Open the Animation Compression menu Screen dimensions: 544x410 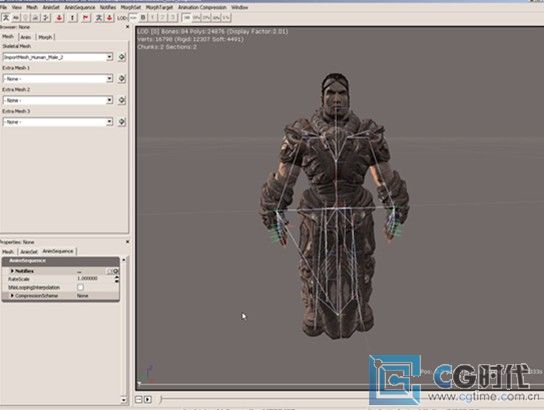[202, 7]
